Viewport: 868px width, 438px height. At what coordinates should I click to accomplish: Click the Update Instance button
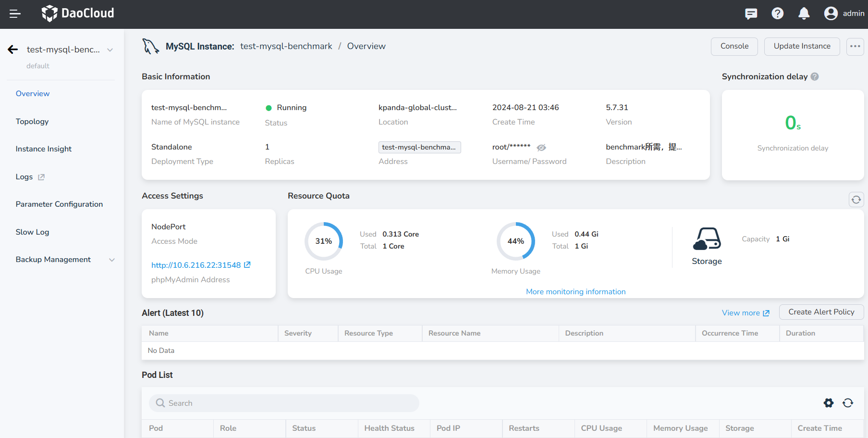point(802,47)
